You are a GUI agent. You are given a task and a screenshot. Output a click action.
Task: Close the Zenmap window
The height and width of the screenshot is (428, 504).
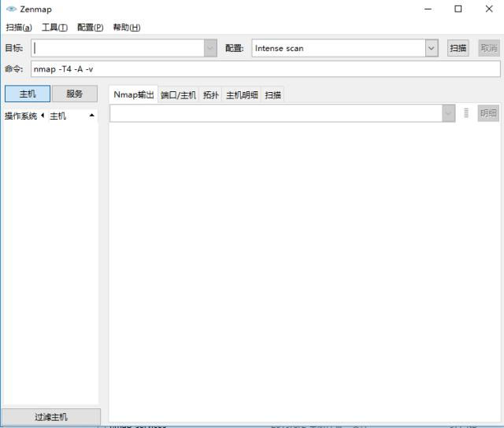point(489,9)
